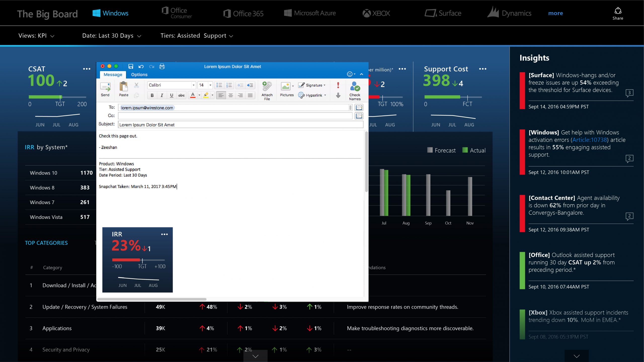Open more options on the CSAT card

point(87,69)
